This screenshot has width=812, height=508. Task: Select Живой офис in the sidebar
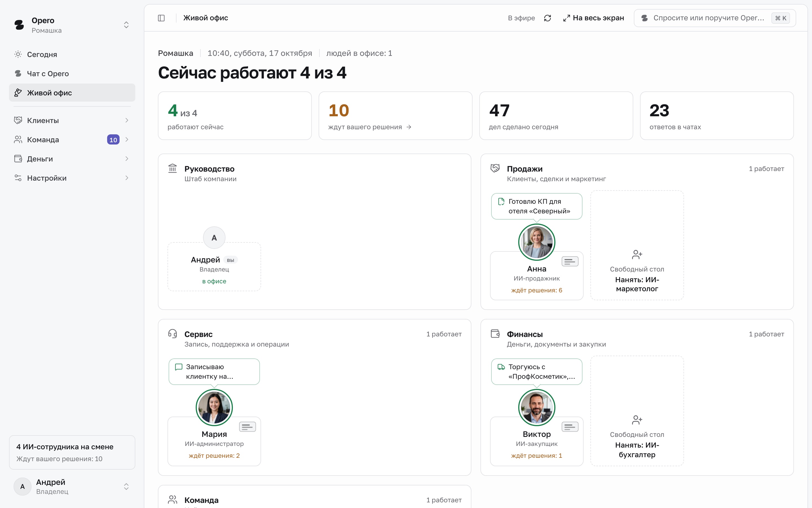pyautogui.click(x=72, y=93)
